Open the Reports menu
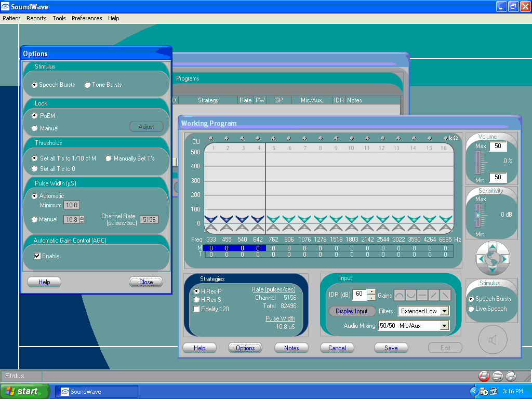This screenshot has height=399, width=532. 36,18
